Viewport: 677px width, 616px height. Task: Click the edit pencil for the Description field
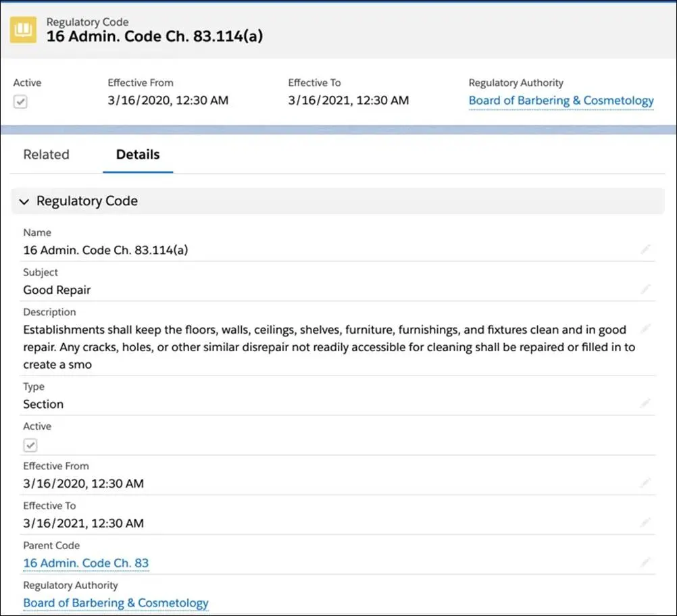(645, 329)
